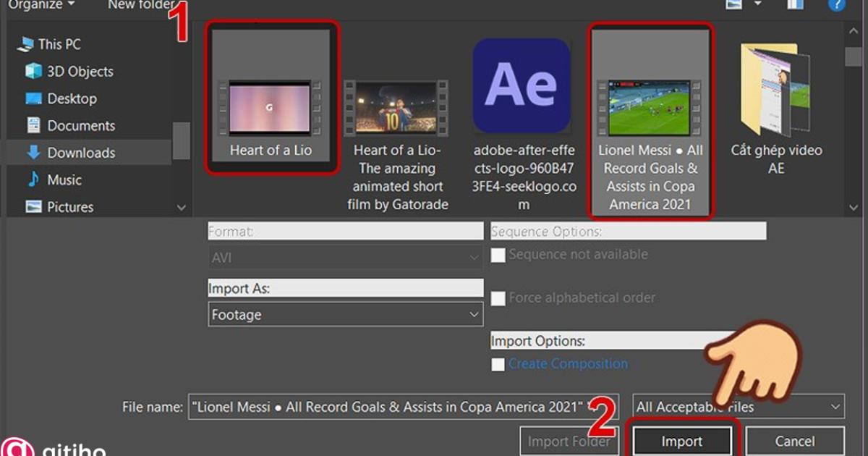This screenshot has height=456, width=868.
Task: Click the Cancel button
Action: 796,441
